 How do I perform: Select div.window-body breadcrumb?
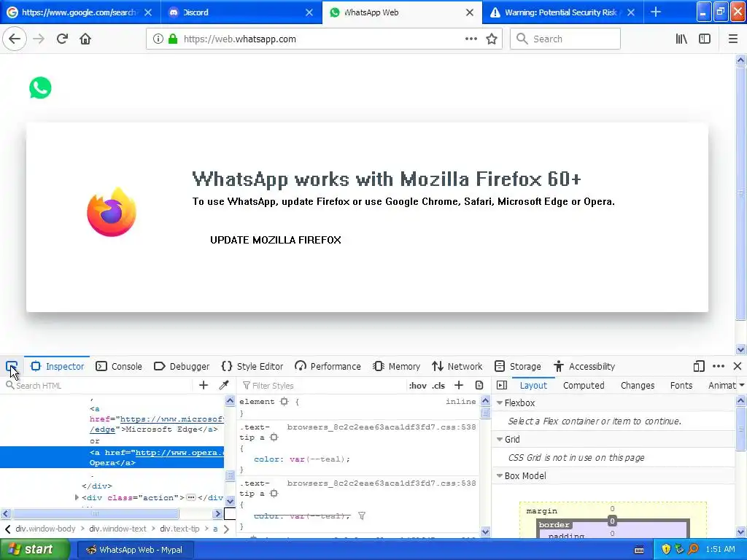click(45, 529)
